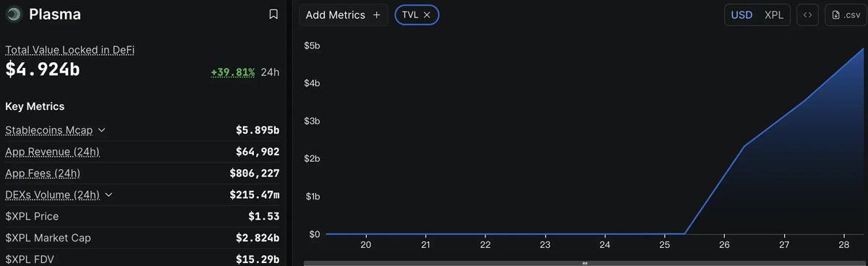Expand the Stablecoins Mcap chevron
Image resolution: width=868 pixels, height=266 pixels.
pyautogui.click(x=101, y=130)
